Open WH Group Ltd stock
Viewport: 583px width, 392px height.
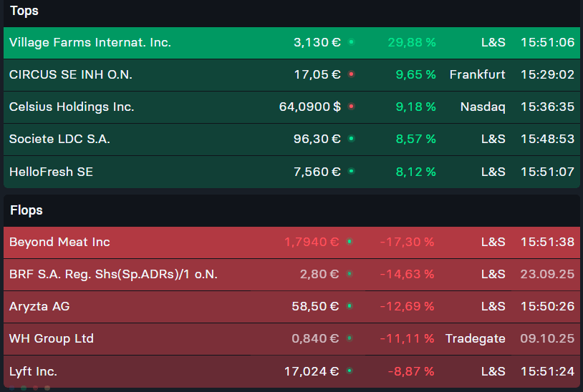[x=52, y=338]
